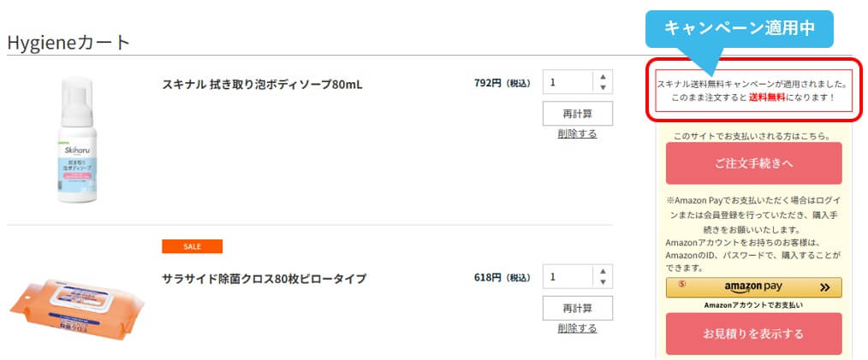Remove Skinaru body soap via 削除する
This screenshot has height=360, width=868.
coord(577,133)
